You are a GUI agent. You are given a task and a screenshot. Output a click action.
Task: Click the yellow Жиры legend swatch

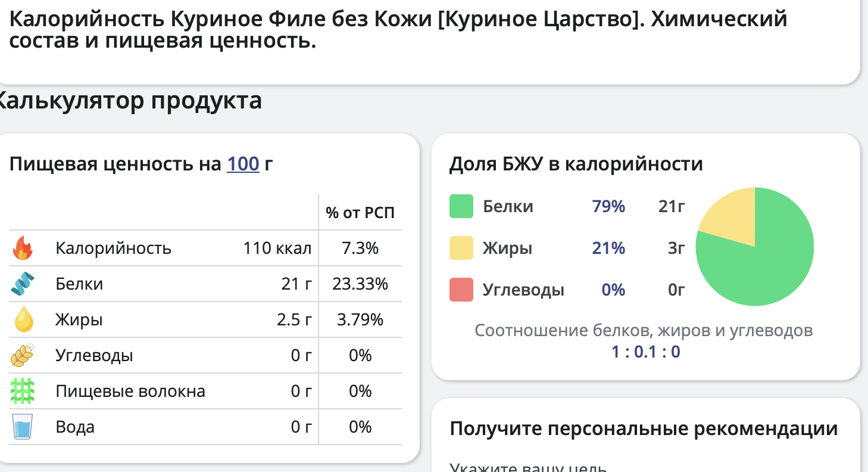click(461, 248)
